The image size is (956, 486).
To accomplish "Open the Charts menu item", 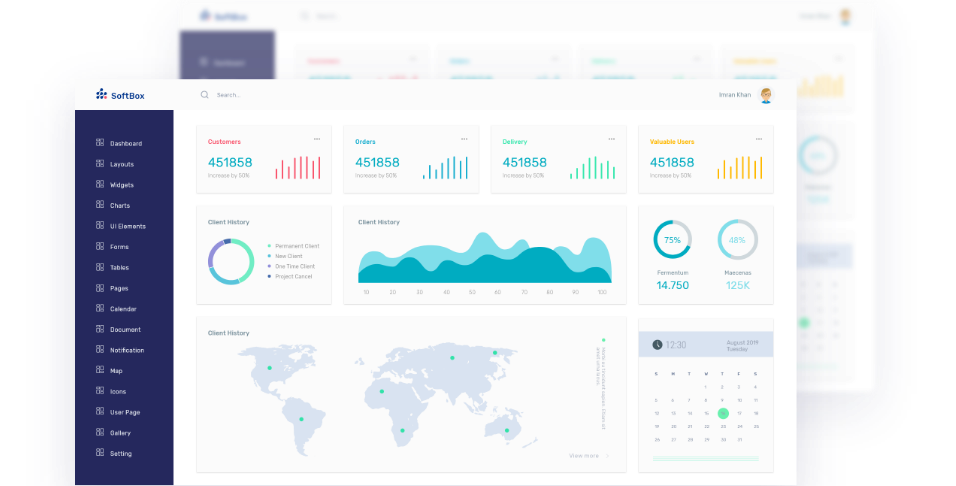I will (120, 206).
